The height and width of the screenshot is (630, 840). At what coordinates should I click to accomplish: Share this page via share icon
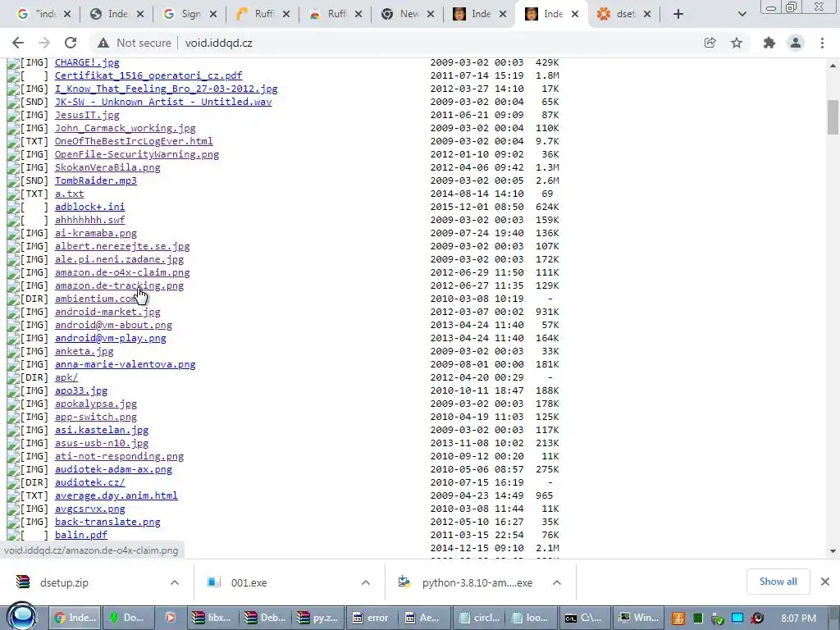click(x=710, y=43)
